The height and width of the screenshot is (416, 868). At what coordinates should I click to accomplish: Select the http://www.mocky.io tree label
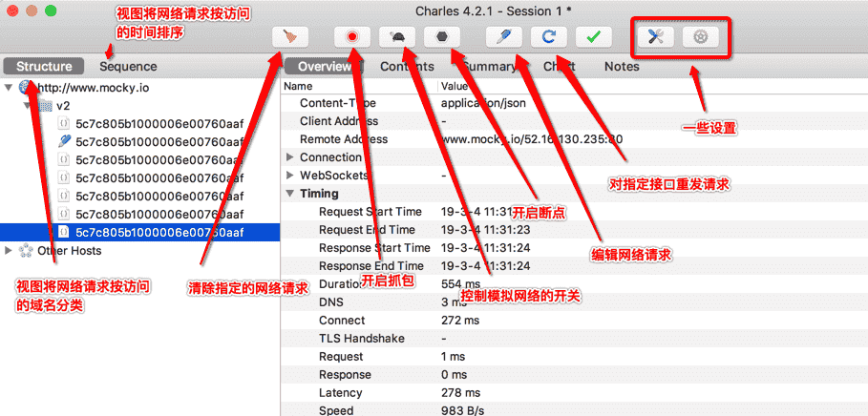tap(93, 88)
